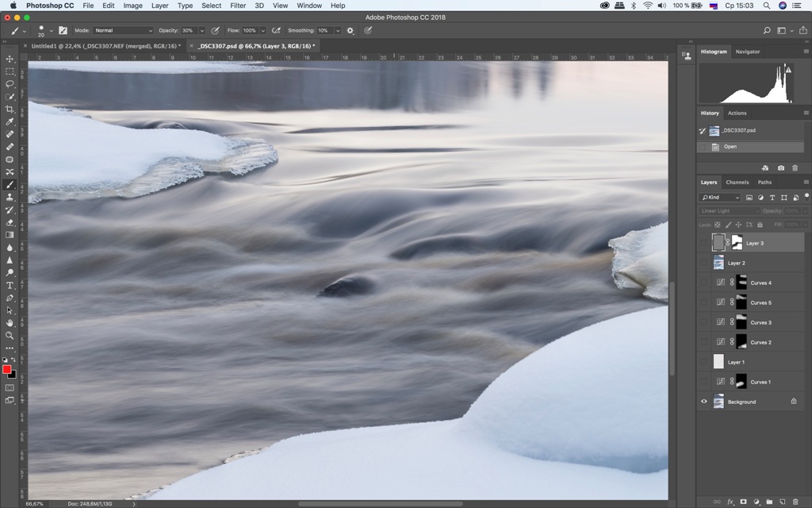
Task: Open the brush smoothing options gear
Action: [x=350, y=31]
